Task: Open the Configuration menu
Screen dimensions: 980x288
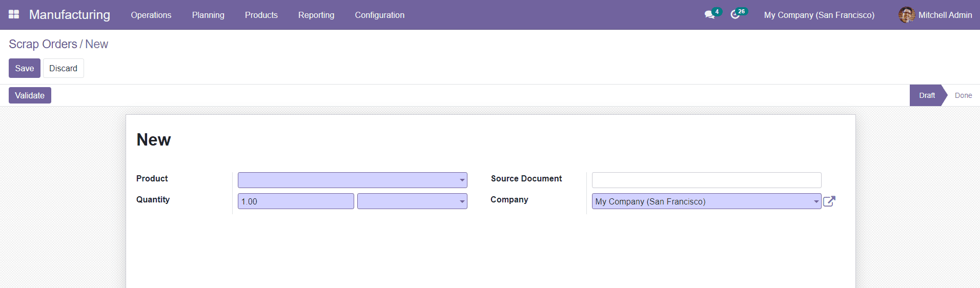Action: pos(379,15)
